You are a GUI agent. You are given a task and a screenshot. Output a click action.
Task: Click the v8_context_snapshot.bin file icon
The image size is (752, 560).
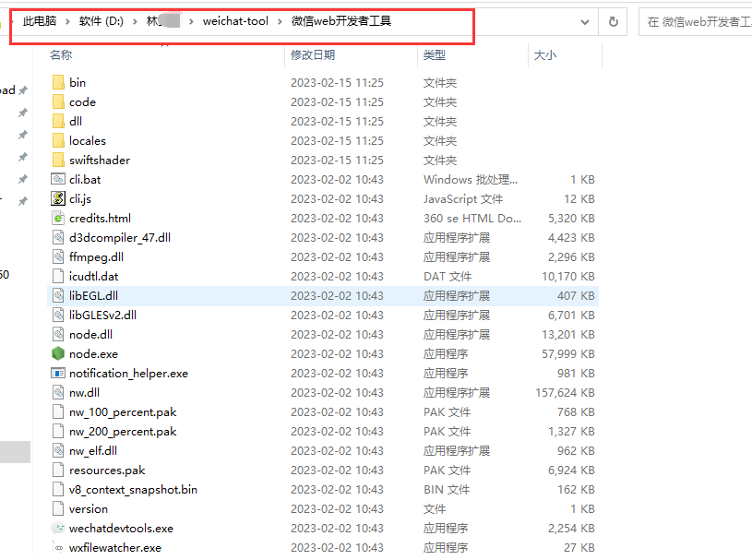(x=58, y=490)
